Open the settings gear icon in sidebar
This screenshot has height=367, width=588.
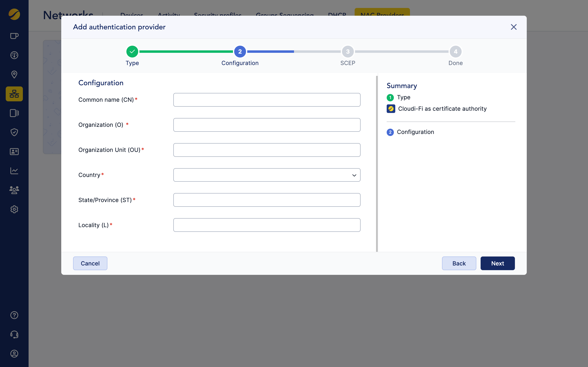coord(14,209)
